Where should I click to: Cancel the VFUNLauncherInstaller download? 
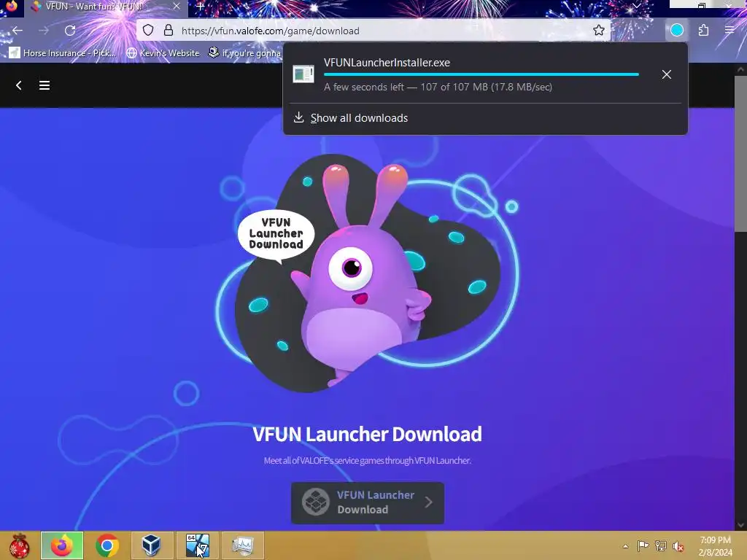[667, 74]
